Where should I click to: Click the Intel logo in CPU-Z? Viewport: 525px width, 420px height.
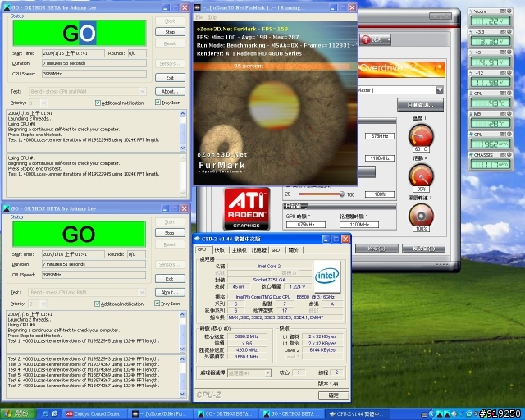[x=327, y=276]
